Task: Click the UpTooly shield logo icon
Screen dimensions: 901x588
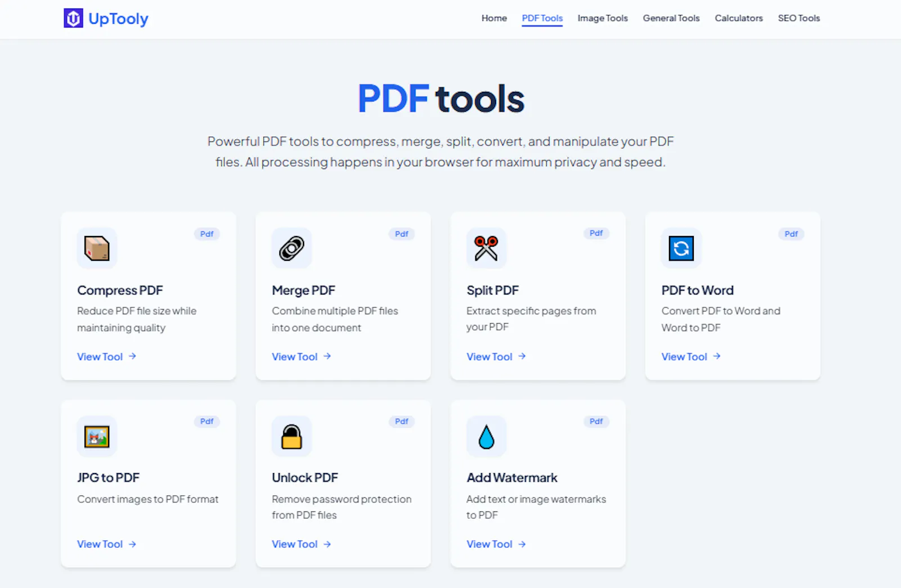Action: click(73, 19)
